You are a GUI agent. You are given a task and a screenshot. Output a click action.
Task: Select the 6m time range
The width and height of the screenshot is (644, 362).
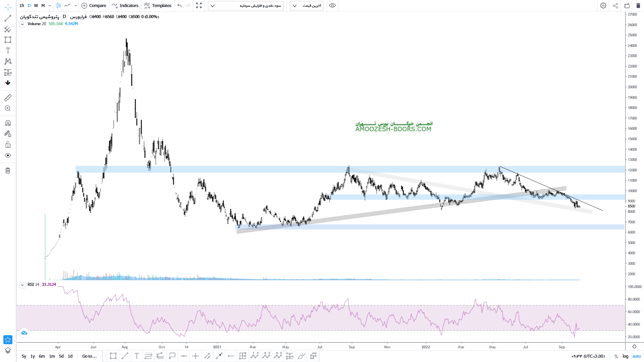(x=42, y=356)
